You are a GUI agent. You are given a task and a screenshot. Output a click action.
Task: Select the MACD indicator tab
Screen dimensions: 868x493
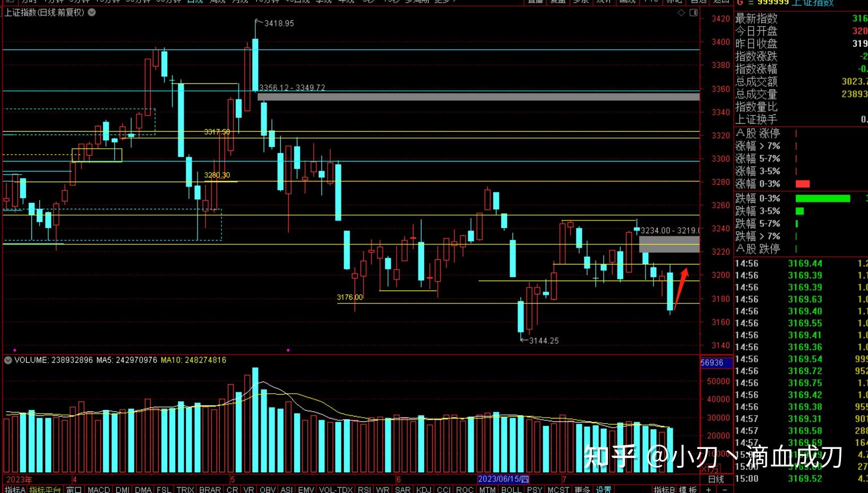tap(99, 489)
